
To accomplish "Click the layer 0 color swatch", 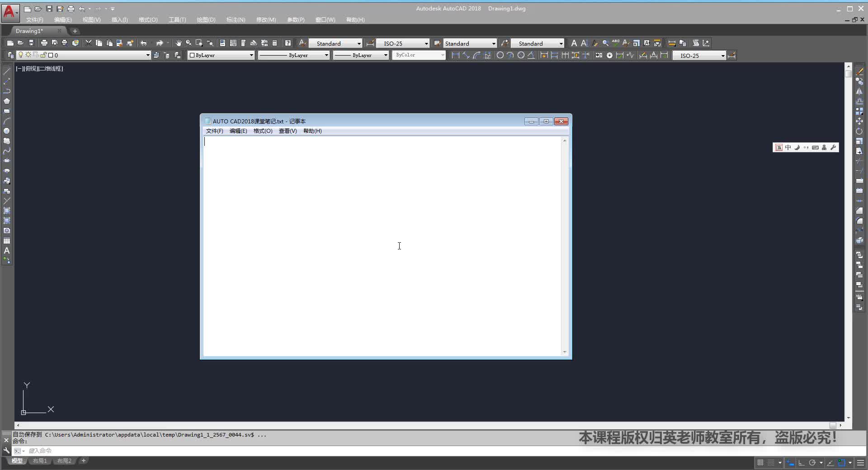I will coord(51,55).
